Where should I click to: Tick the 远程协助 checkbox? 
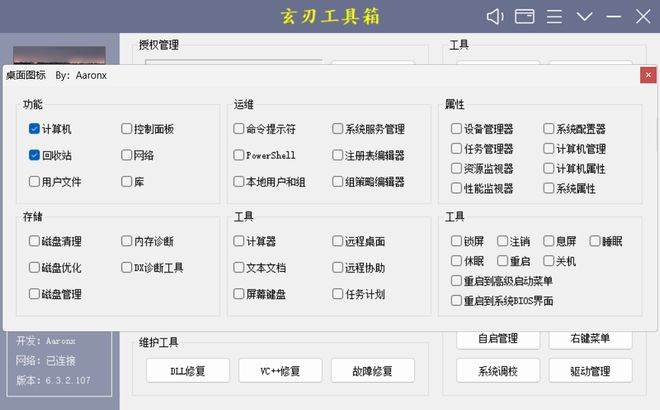tap(338, 267)
